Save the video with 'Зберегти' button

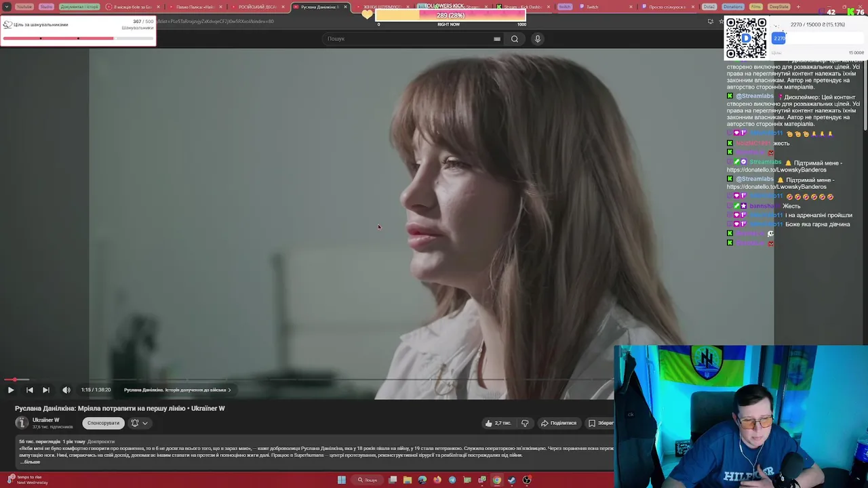601,423
